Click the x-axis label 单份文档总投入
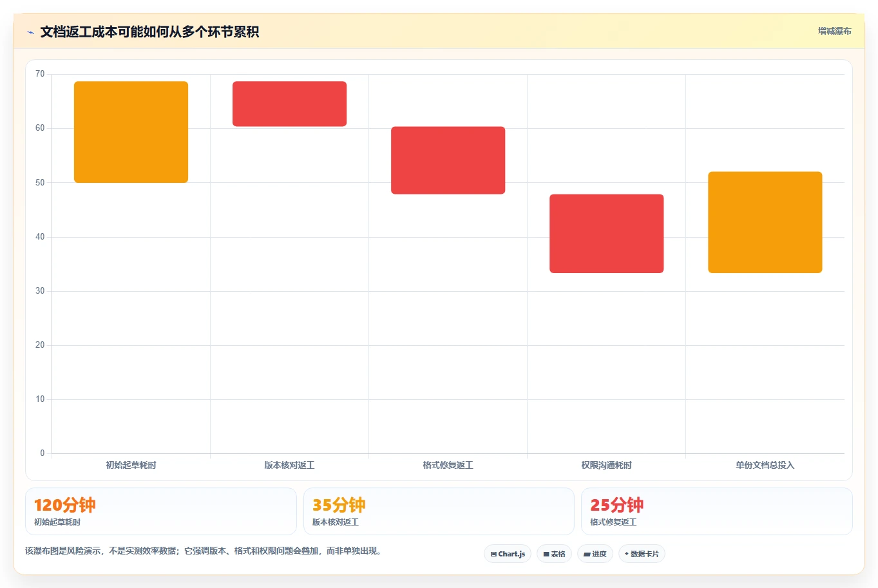The height and width of the screenshot is (588, 878). pos(765,465)
